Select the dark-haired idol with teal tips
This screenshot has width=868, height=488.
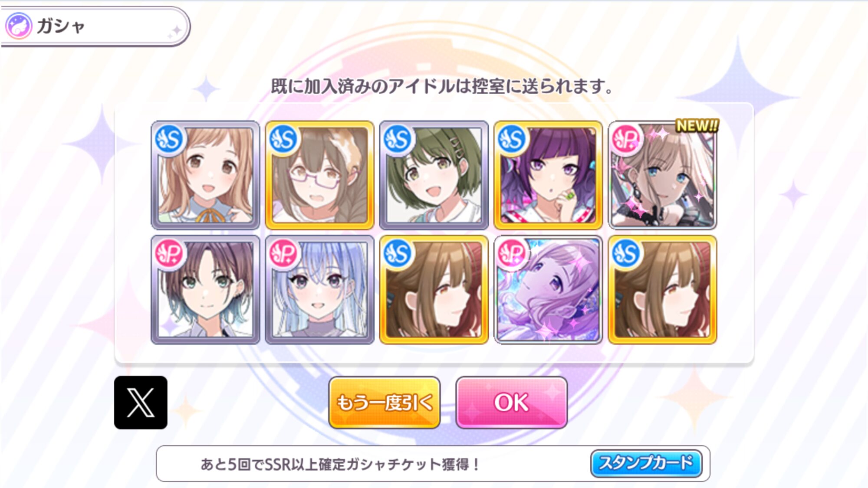[205, 290]
